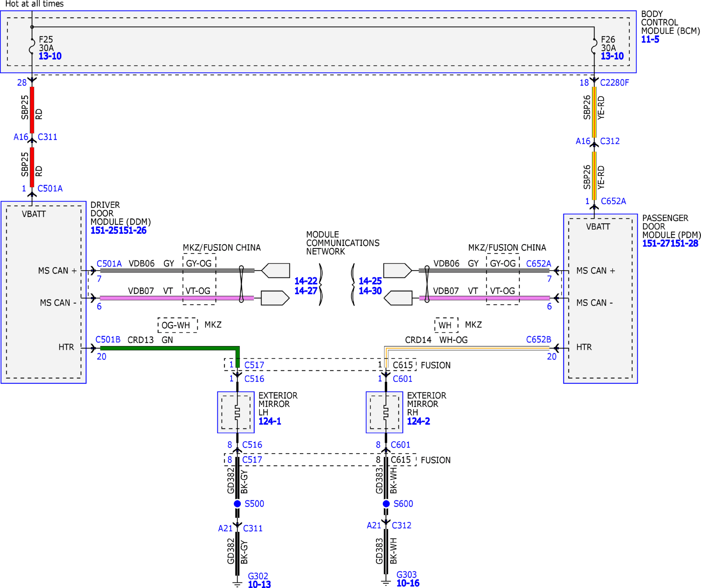Screen dimensions: 701x588
Task: Select connector C601 at pin 8
Action: pyautogui.click(x=401, y=445)
